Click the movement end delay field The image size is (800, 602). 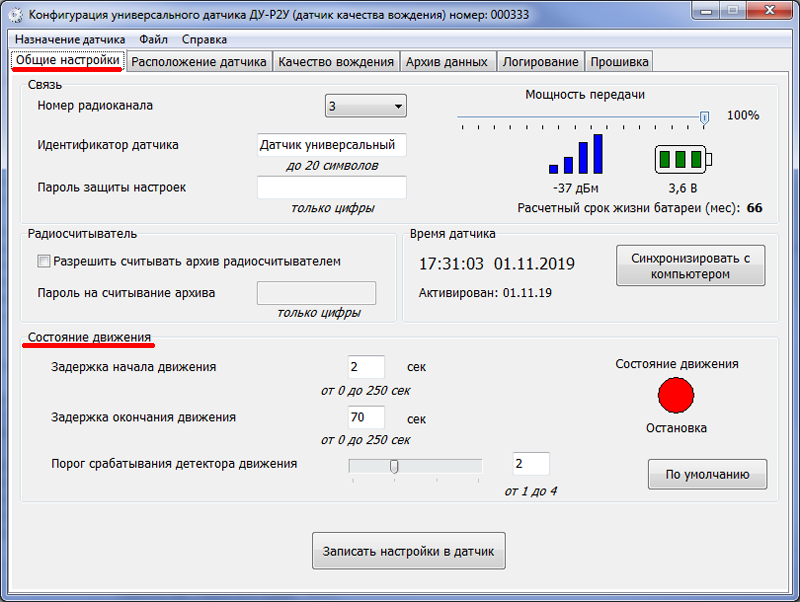click(366, 417)
